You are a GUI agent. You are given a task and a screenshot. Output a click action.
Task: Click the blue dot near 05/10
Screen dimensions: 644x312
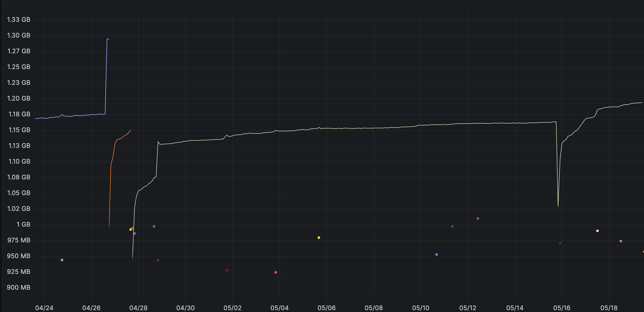click(x=436, y=254)
